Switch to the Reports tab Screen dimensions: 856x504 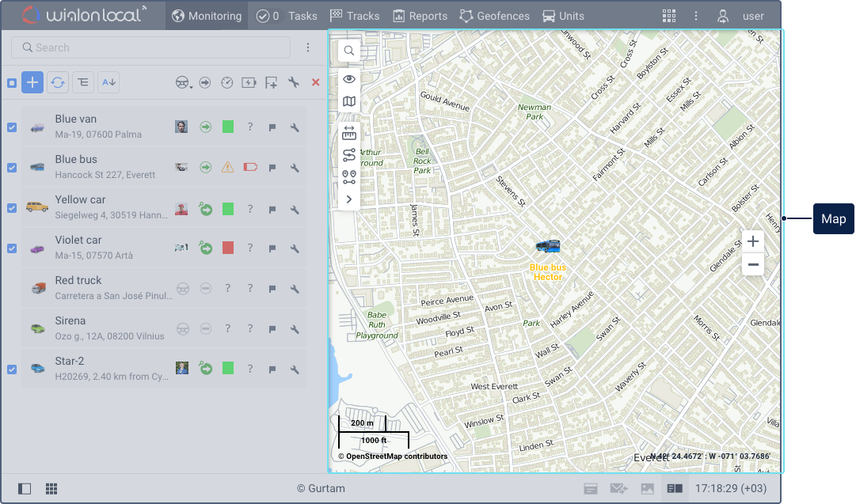pyautogui.click(x=420, y=16)
